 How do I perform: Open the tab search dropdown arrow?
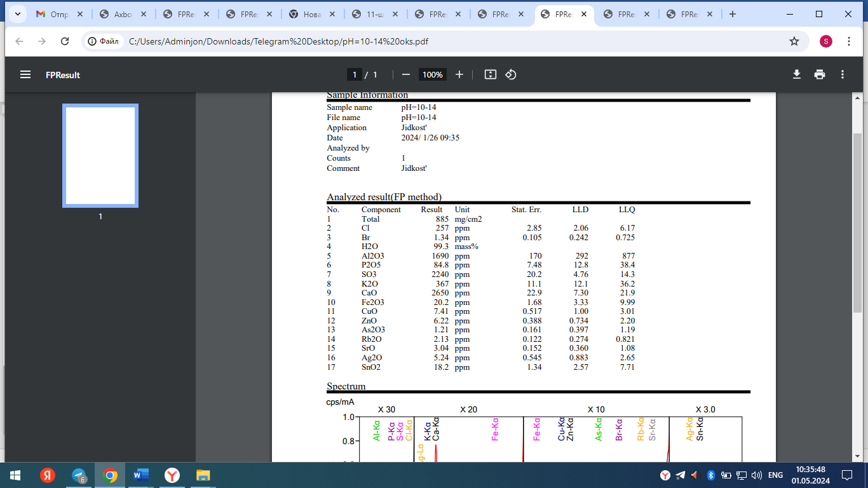[17, 14]
